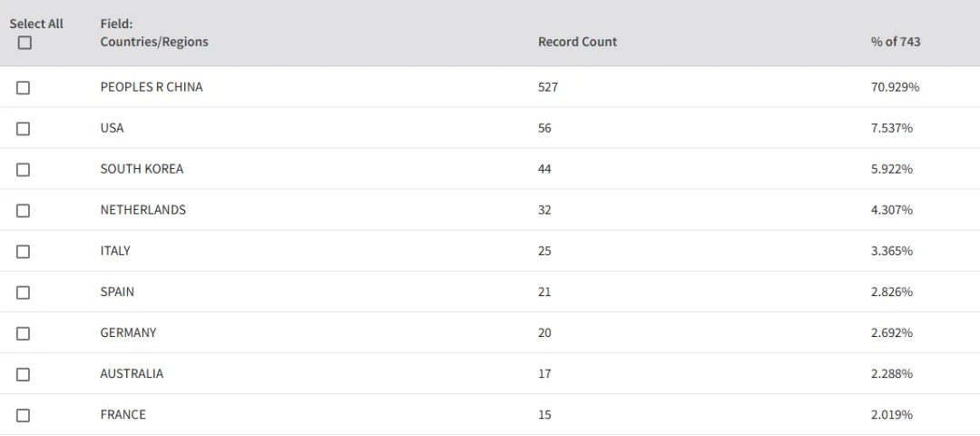Tick the AUSTRALIA checkbox
The width and height of the screenshot is (980, 436).
[23, 375]
